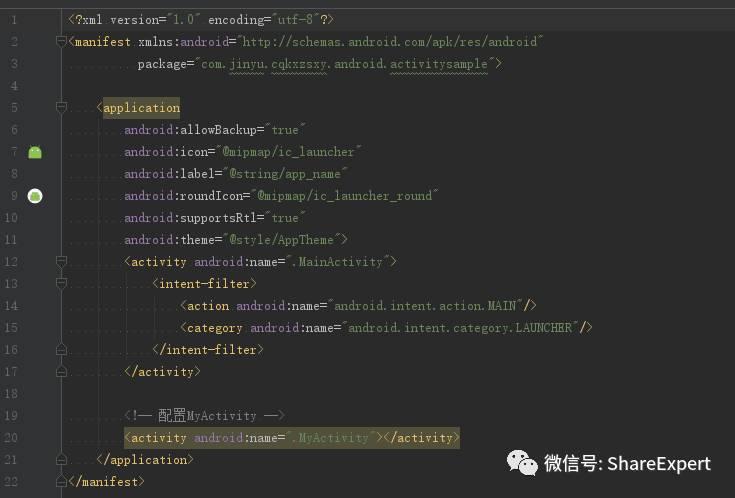Click the @mipmap/ic_launcher_round resource reference
This screenshot has width=735, height=498.
tap(345, 196)
